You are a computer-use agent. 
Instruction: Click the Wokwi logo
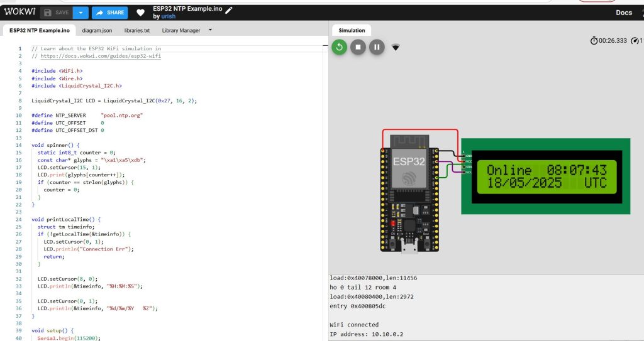[x=19, y=12]
